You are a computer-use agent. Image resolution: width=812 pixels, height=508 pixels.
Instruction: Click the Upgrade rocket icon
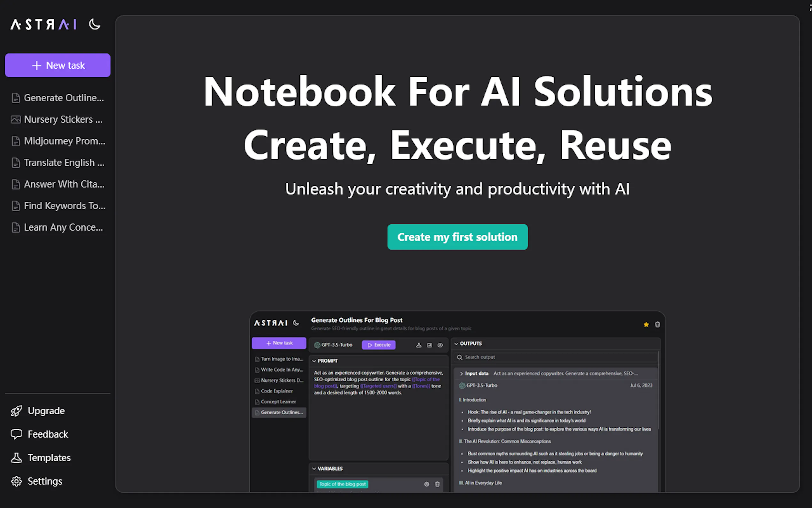tap(16, 410)
